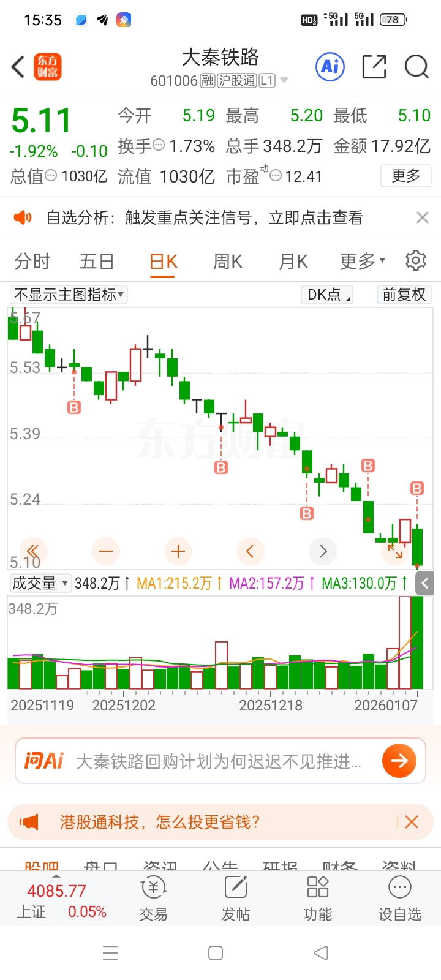Open search with the magnifier icon
The image size is (441, 980).
(x=417, y=66)
